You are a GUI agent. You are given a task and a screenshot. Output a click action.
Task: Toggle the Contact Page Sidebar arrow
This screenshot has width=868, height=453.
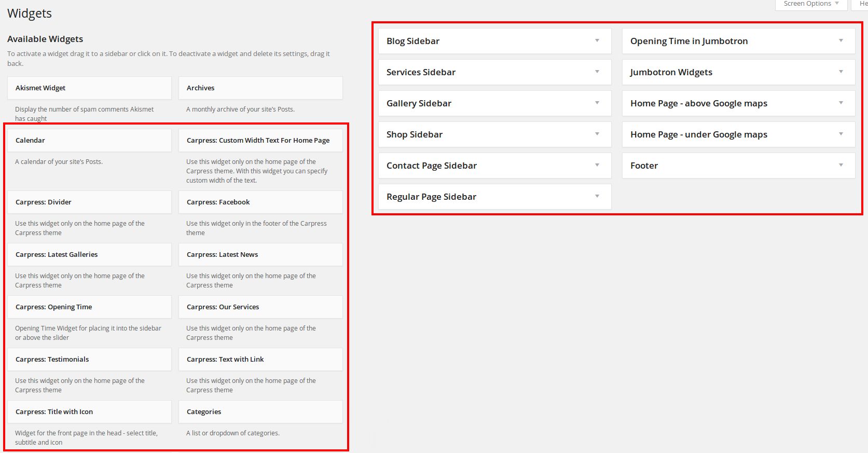[597, 166]
